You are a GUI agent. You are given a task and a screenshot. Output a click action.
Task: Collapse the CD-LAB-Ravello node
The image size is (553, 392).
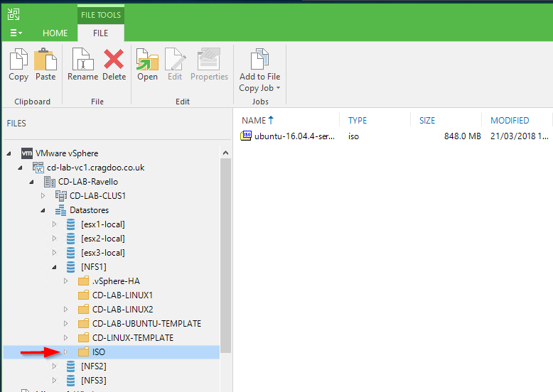(x=31, y=182)
